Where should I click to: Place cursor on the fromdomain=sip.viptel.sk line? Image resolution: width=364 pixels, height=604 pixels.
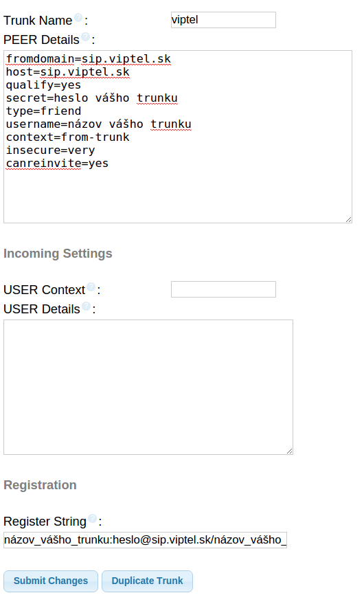point(89,59)
